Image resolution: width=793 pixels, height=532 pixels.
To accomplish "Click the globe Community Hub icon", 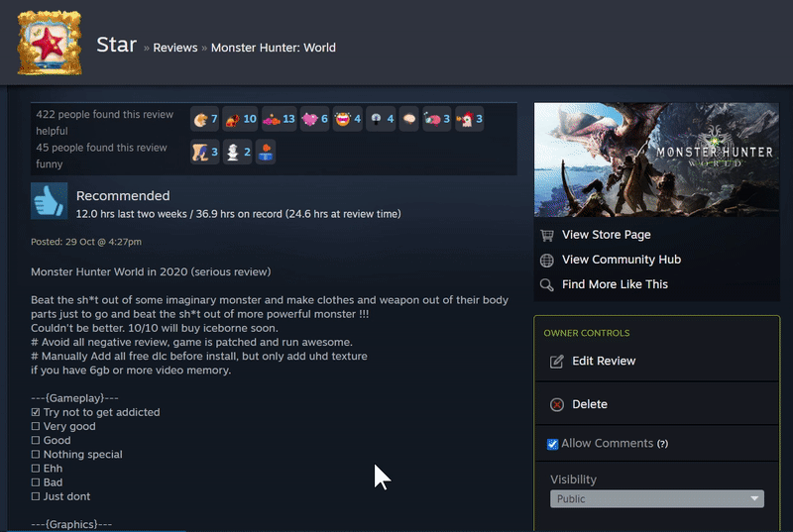I will tap(547, 261).
